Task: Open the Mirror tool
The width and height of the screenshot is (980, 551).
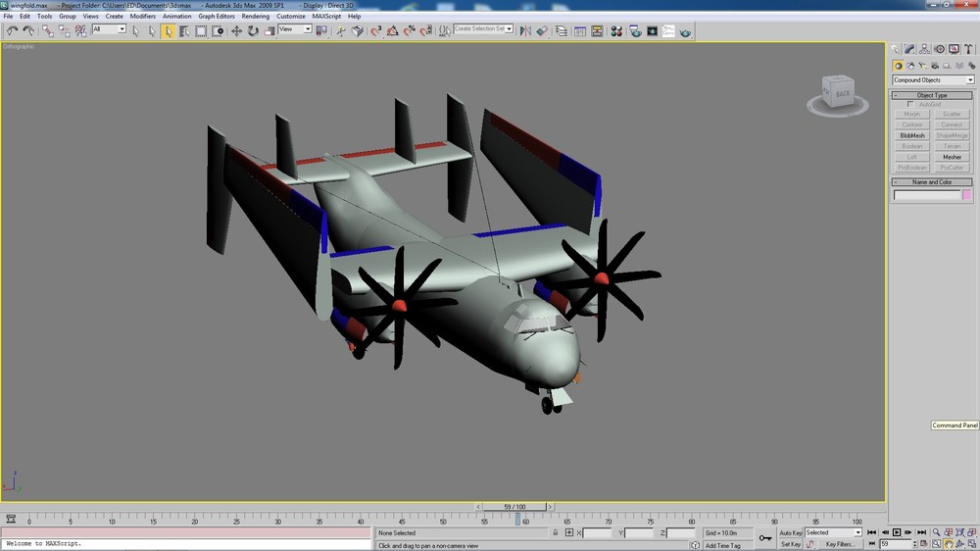Action: (525, 30)
